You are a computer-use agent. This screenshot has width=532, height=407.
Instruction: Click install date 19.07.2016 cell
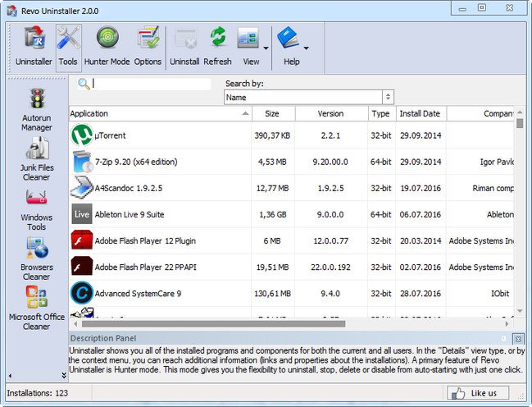tap(421, 188)
